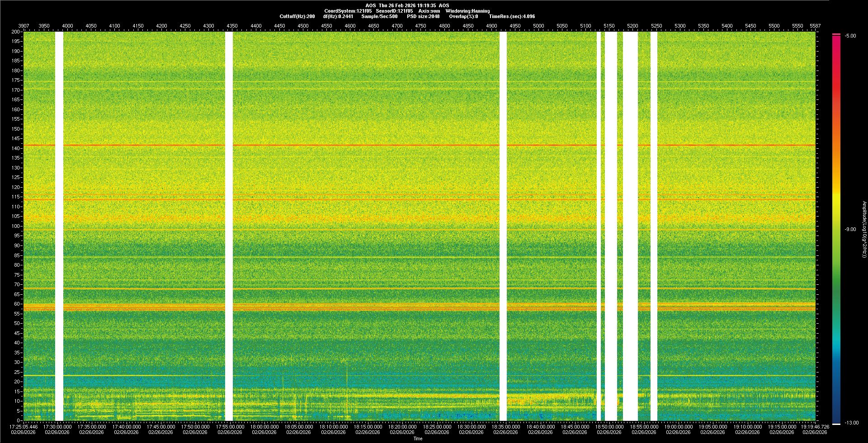Click the -5.00 colorbar maximum label
This screenshot has height=443, width=868.
pos(850,36)
